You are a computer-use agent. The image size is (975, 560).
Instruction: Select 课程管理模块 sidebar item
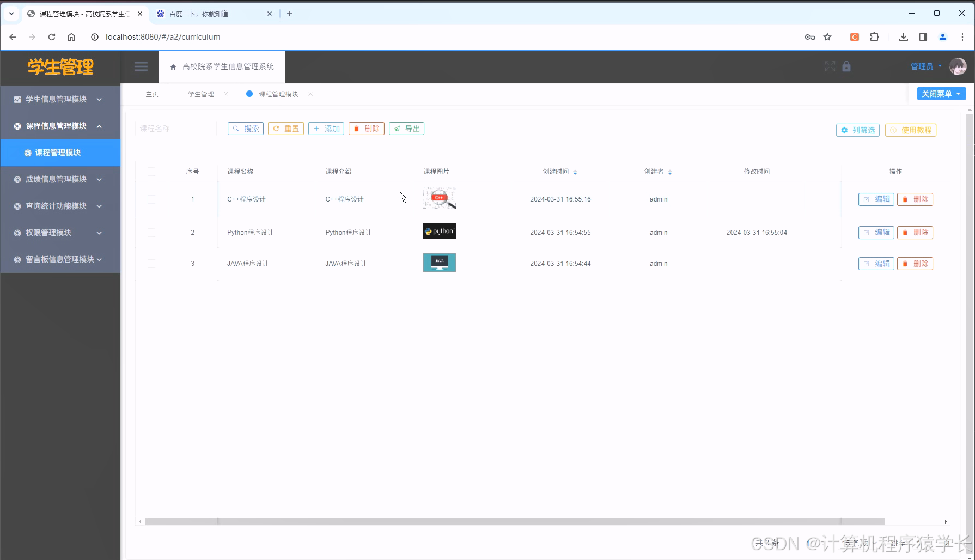60,153
